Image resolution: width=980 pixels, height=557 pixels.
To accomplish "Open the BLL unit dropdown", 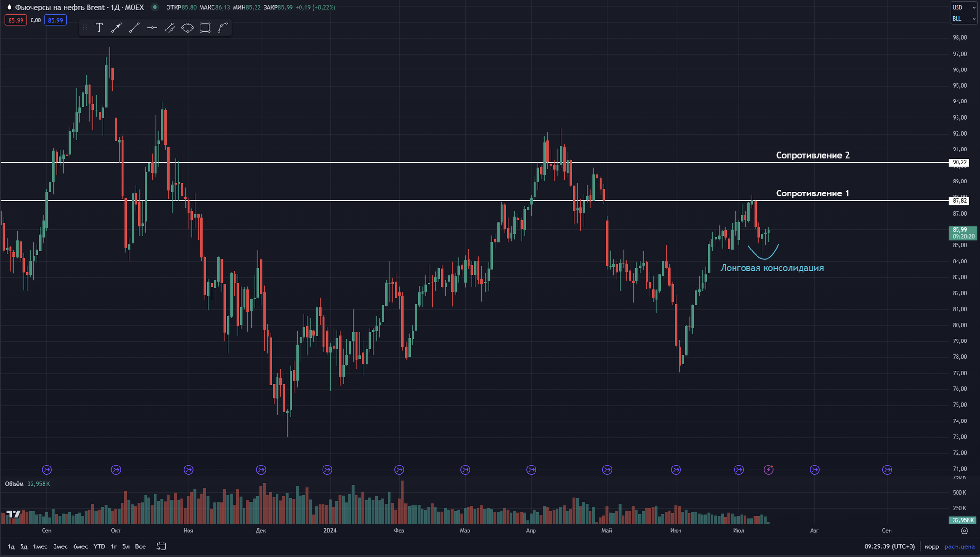I will click(x=964, y=19).
